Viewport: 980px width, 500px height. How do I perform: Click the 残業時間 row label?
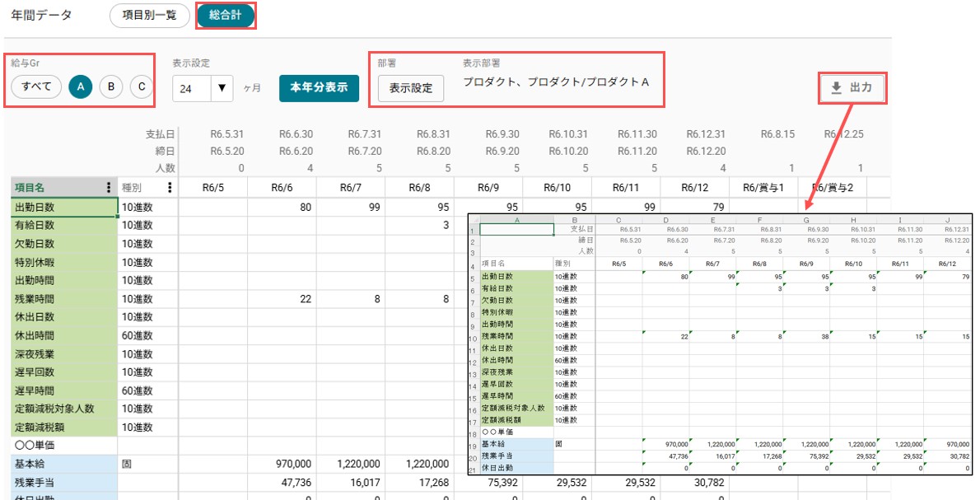click(x=64, y=299)
